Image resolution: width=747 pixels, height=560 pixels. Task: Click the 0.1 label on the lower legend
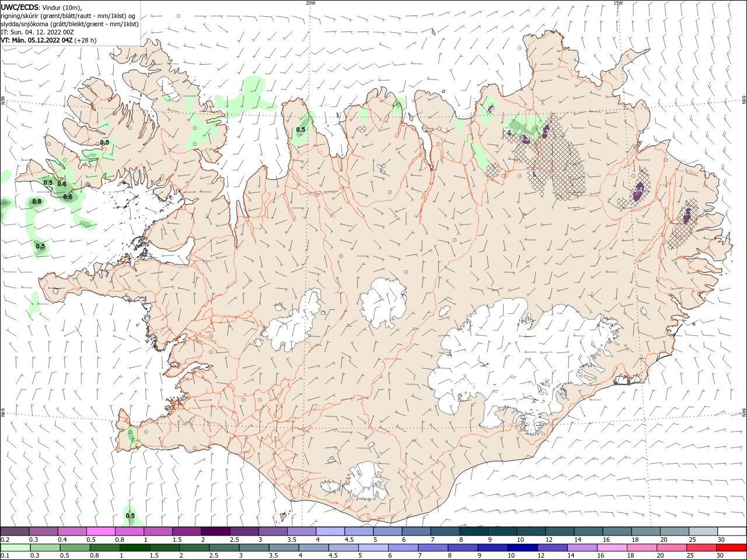tap(5, 555)
